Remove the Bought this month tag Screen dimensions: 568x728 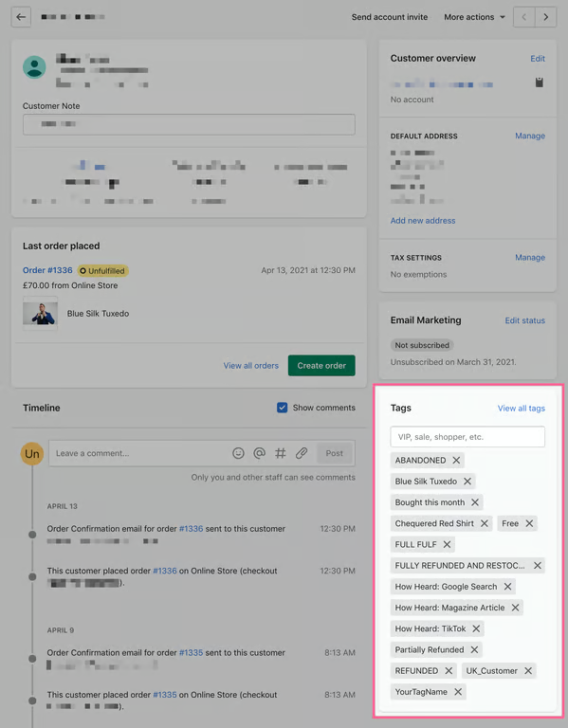coord(475,502)
